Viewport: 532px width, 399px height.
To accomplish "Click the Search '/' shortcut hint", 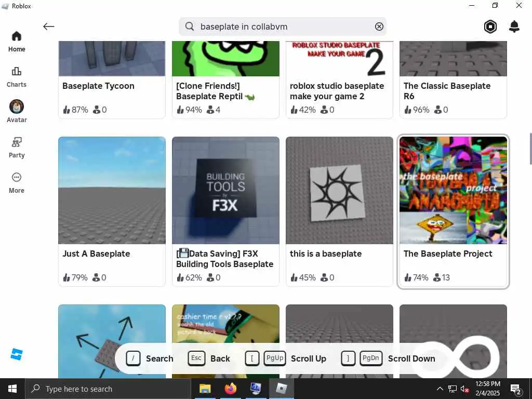I will 149,358.
